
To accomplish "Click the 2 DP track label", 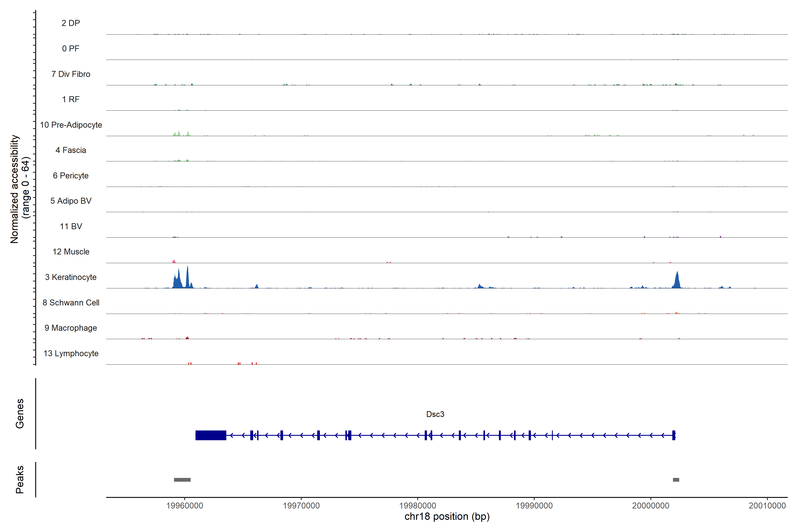I will pos(70,23).
